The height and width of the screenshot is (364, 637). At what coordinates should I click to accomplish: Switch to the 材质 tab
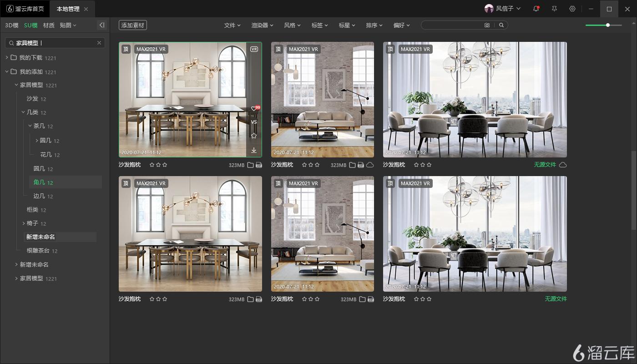click(49, 25)
